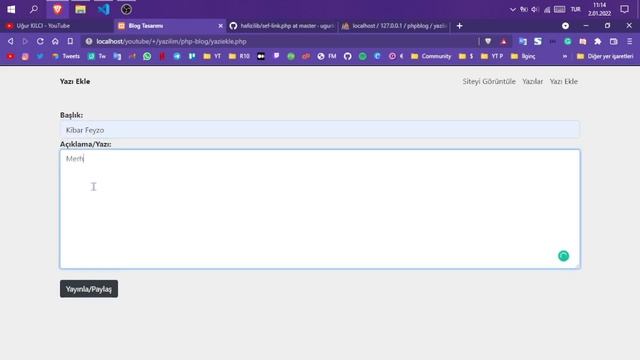Screen dimensions: 640x360
Task: Reload the page with the refresh icon
Action: pos(40,41)
